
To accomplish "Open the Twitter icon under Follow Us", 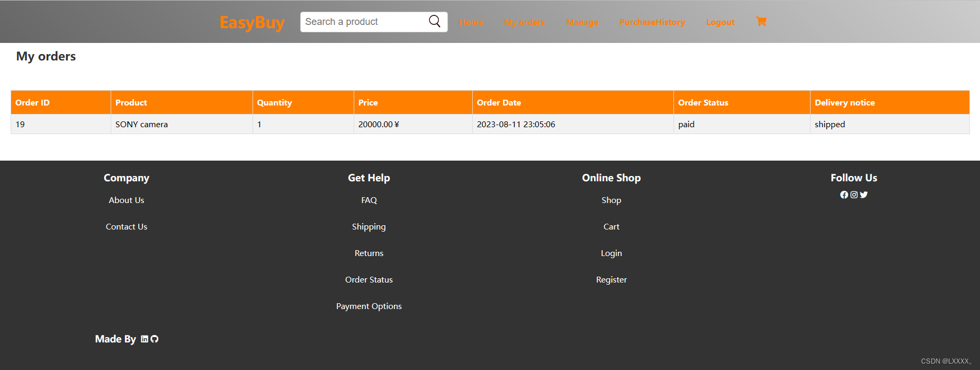I will tap(864, 195).
